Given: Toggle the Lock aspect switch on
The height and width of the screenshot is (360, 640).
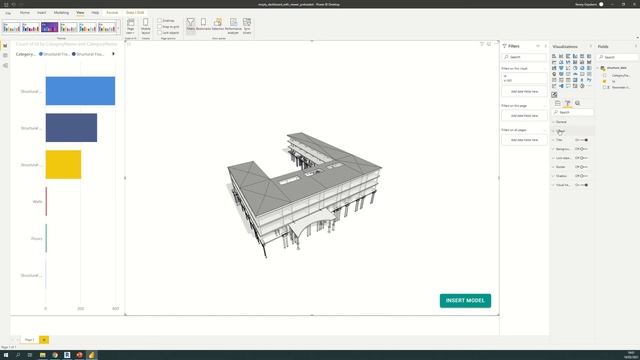Looking at the screenshot, I should 584,158.
